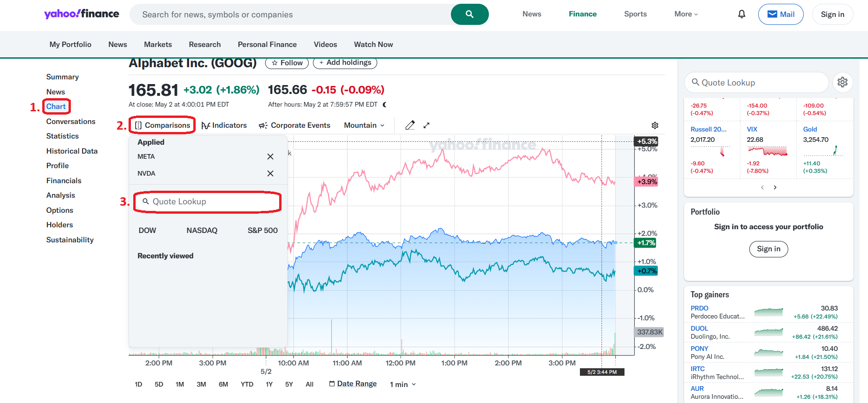Follow Alphabet Inc. with the star button
Screen dimensions: 868x403
pos(287,63)
